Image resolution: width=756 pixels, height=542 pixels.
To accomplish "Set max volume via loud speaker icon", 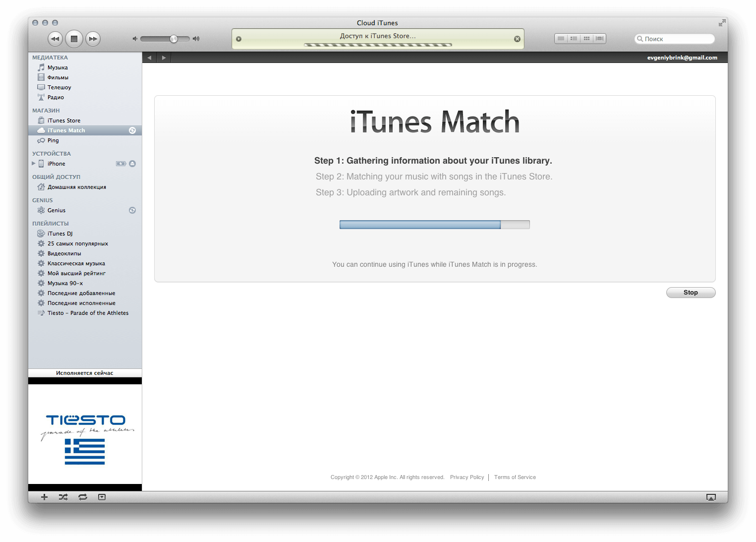I will 196,39.
